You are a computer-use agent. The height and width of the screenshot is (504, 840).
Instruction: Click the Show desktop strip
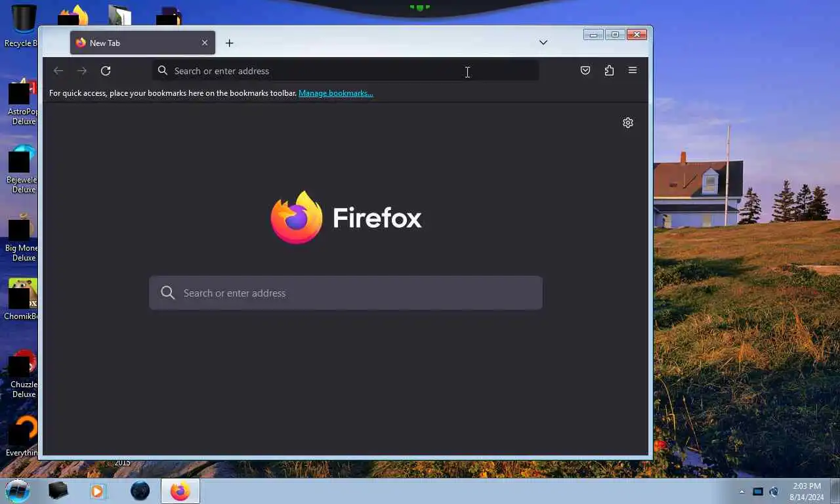835,491
